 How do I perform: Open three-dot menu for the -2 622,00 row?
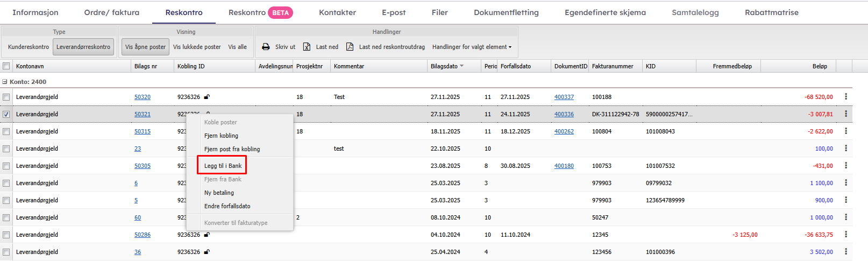(846, 131)
